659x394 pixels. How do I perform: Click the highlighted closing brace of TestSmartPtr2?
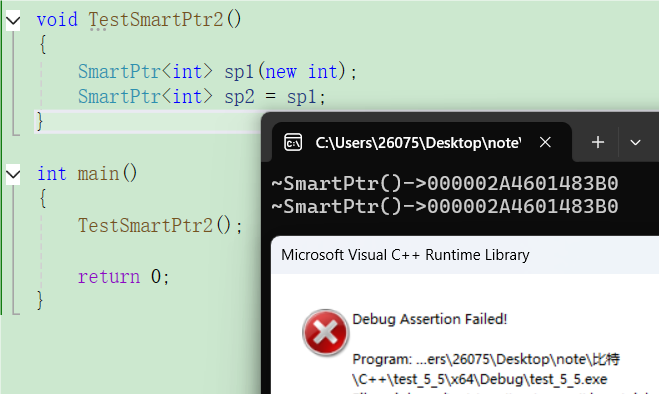[40, 122]
